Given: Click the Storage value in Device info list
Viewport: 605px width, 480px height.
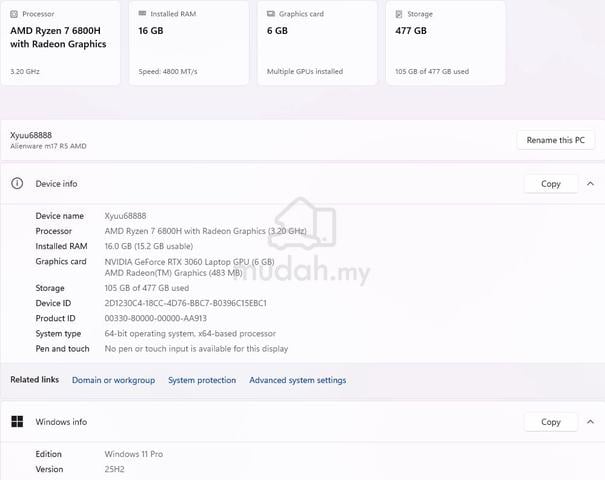Looking at the screenshot, I should point(147,288).
